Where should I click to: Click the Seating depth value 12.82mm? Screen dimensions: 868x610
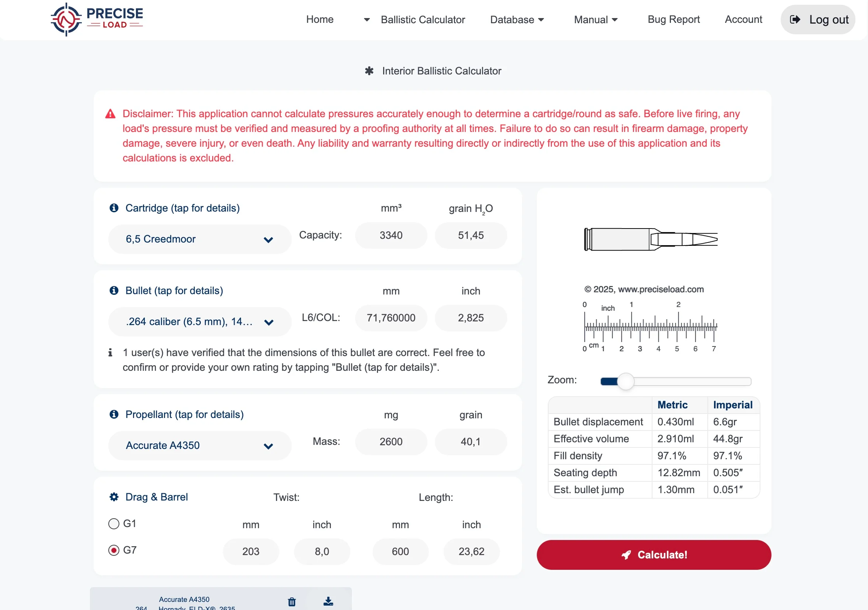click(679, 473)
